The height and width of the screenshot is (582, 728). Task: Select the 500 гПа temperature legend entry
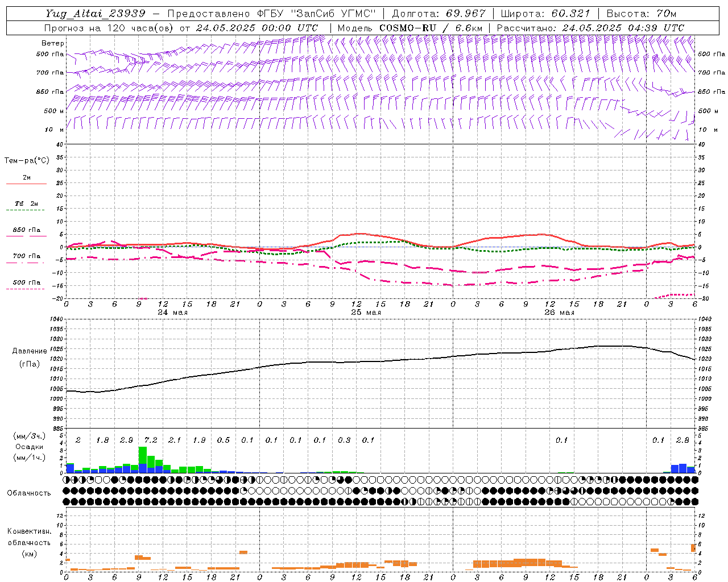point(27,282)
